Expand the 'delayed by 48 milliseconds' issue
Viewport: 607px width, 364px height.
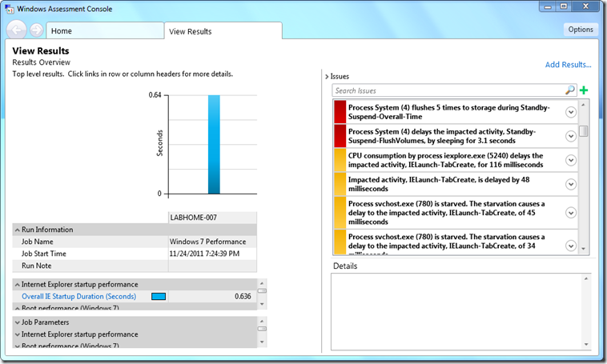click(571, 184)
